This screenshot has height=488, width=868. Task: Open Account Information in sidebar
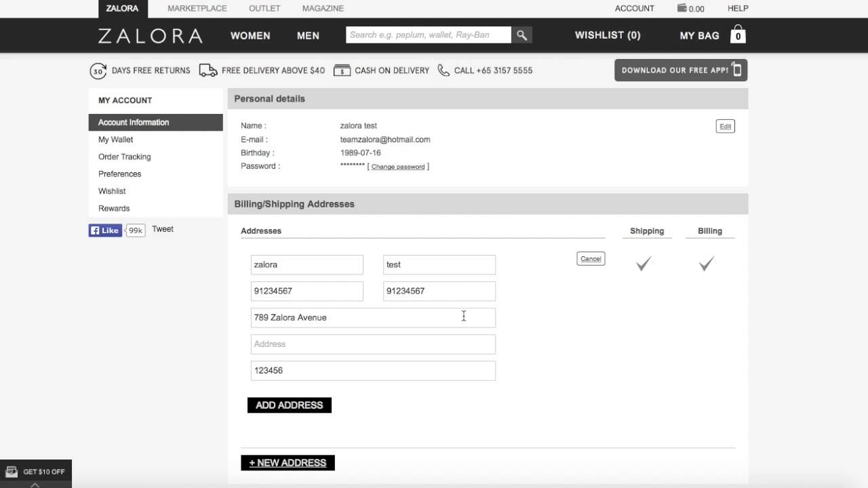(x=155, y=122)
